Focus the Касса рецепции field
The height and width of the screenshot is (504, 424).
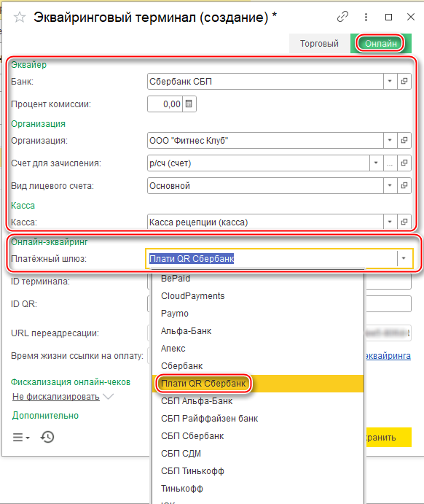[265, 222]
